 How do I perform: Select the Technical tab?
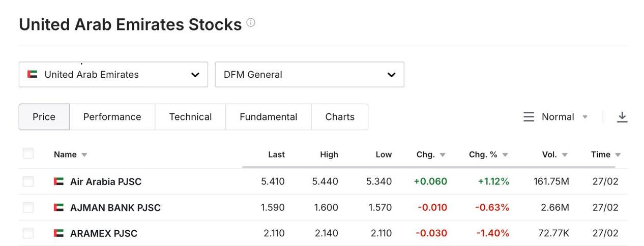(190, 117)
